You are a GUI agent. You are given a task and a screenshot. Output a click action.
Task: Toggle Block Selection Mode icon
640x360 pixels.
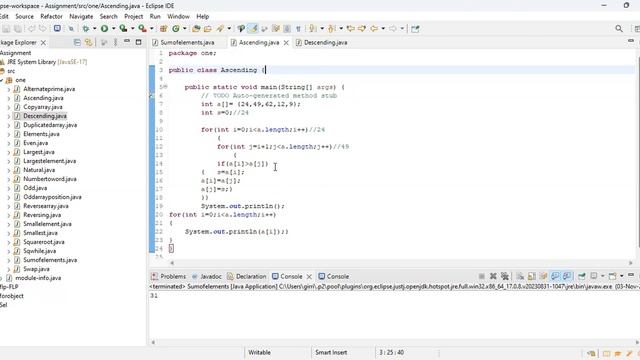[x=287, y=29]
